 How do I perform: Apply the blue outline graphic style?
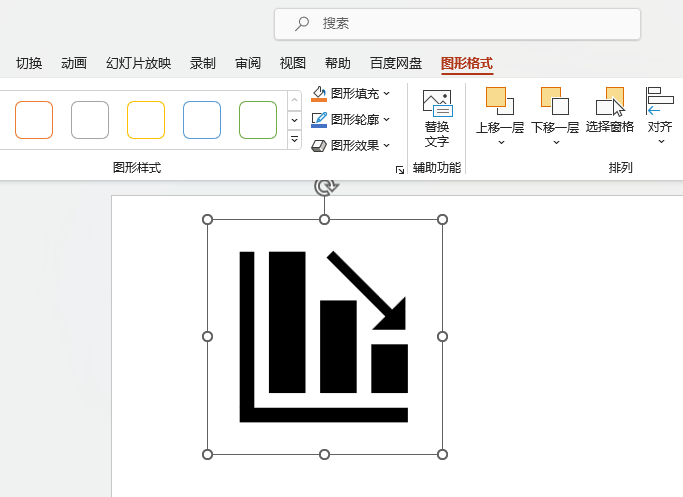pos(202,120)
